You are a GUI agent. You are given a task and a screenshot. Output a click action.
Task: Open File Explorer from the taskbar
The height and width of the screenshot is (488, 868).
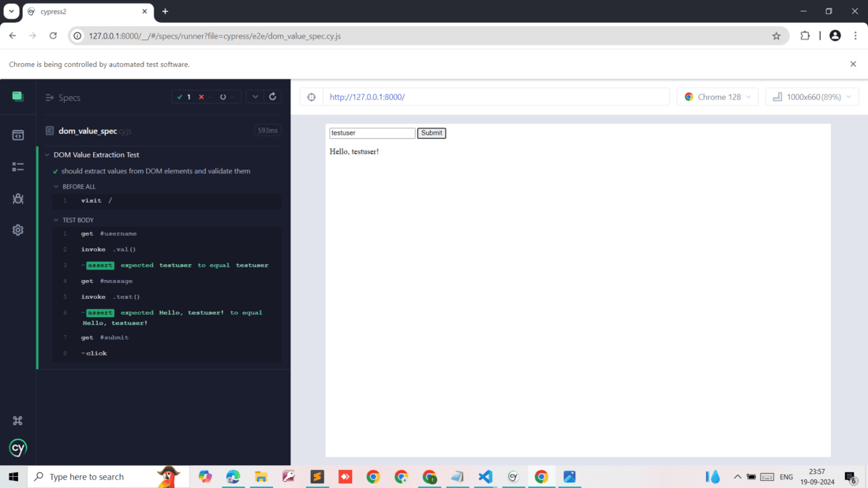(x=260, y=476)
